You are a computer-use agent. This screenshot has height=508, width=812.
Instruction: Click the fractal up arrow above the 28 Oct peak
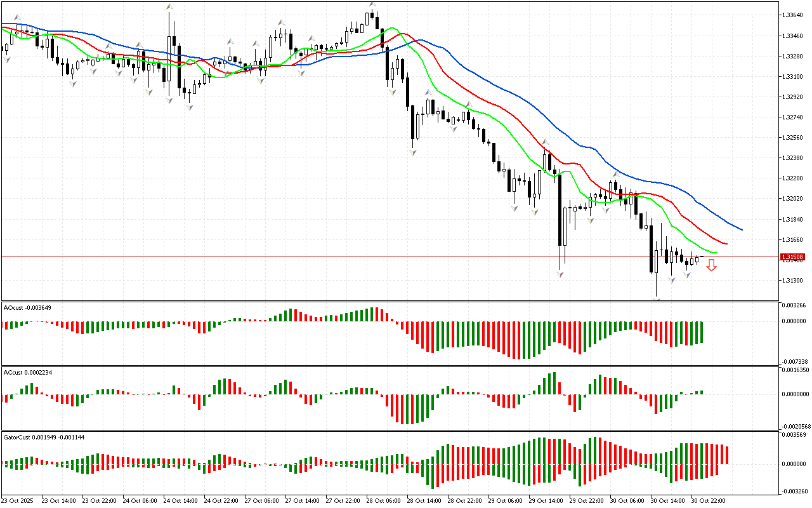[x=372, y=5]
